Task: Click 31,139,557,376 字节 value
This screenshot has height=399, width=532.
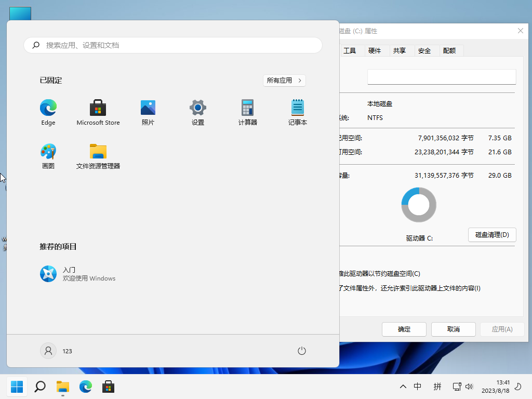Action: point(444,176)
